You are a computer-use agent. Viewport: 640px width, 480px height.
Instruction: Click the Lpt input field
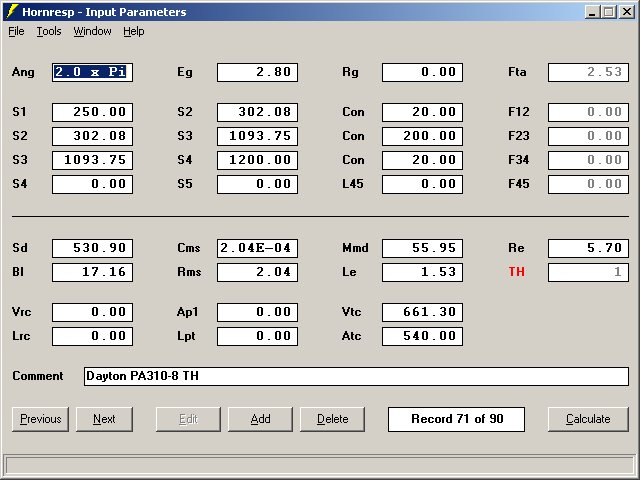tap(257, 336)
